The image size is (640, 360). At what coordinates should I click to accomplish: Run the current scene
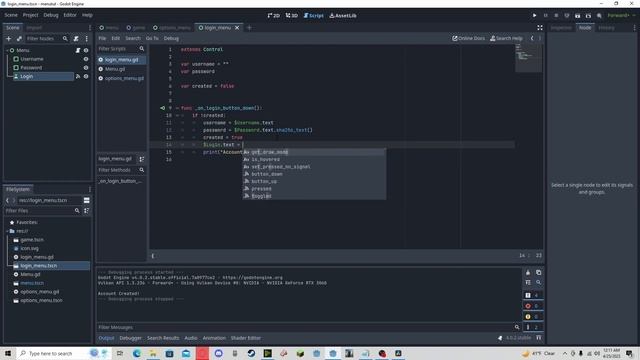(578, 16)
